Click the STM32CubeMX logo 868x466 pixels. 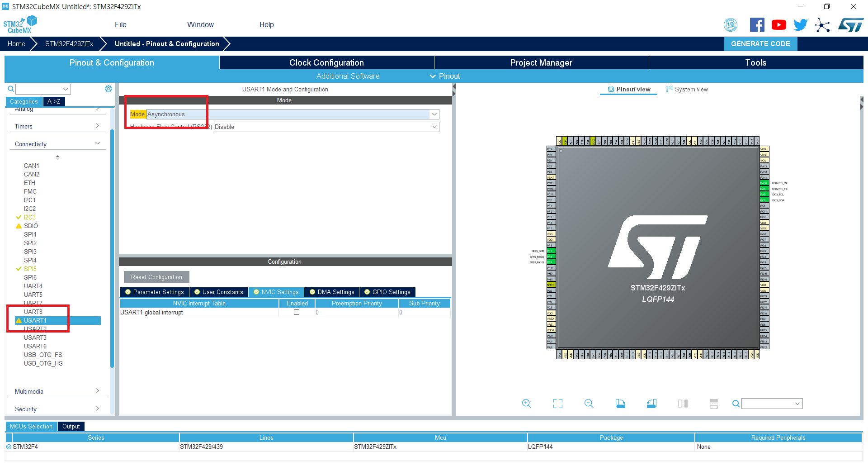click(20, 24)
